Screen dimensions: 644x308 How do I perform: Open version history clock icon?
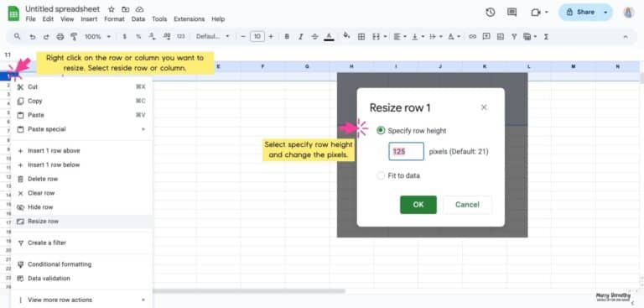(x=490, y=13)
